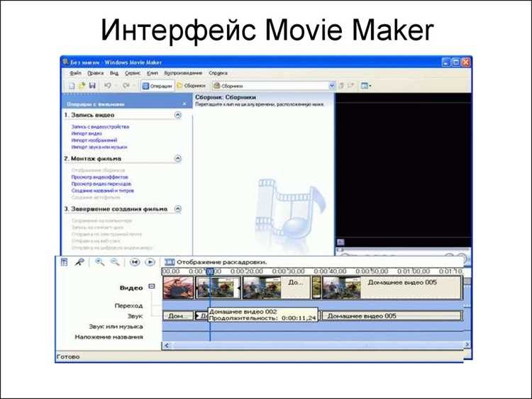Play the timeline
Image resolution: width=532 pixels, height=399 pixels.
pos(150,262)
